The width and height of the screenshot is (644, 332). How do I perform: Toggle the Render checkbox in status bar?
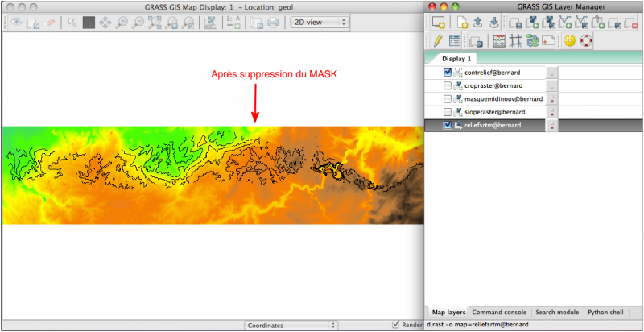click(x=395, y=325)
